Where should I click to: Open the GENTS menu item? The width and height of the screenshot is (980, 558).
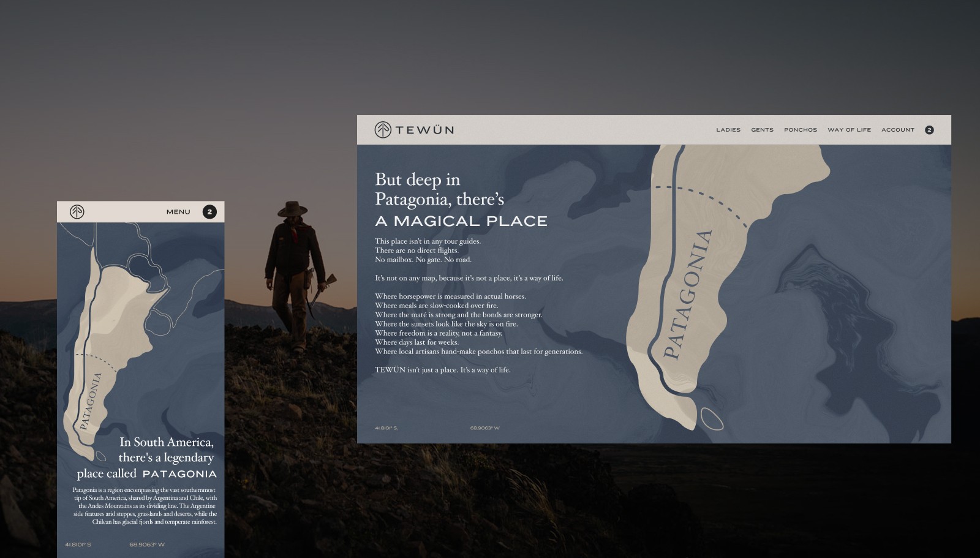(762, 130)
